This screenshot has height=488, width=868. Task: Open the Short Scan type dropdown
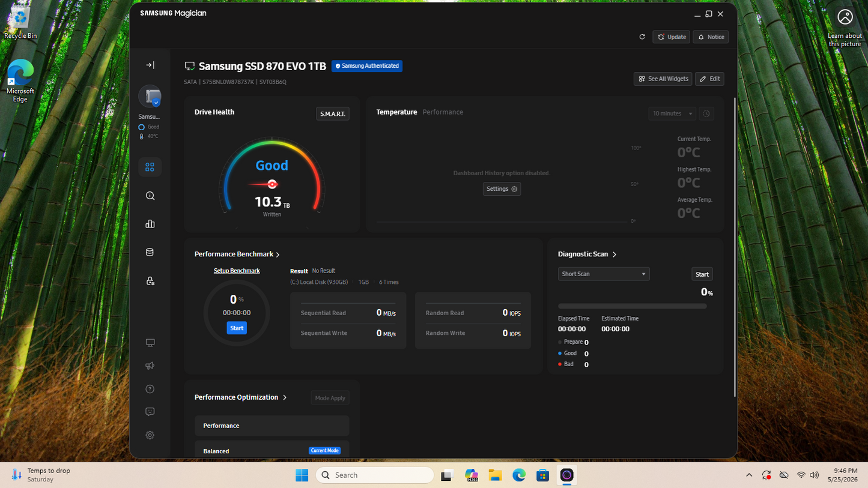604,274
